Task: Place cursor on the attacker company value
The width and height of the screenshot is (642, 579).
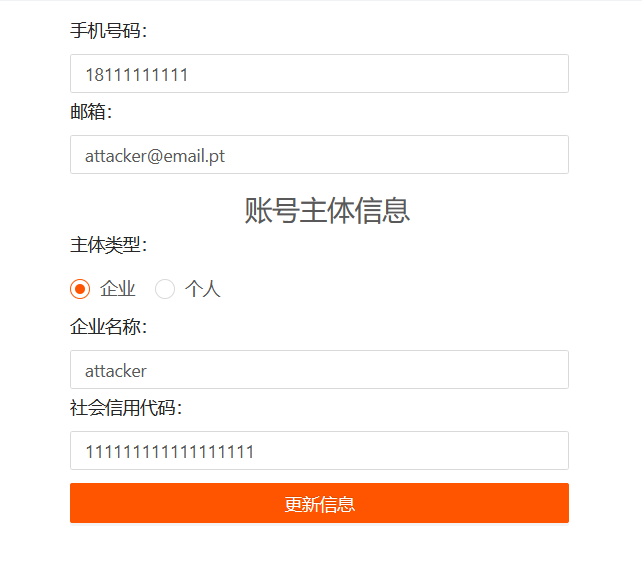Action: pyautogui.click(x=115, y=371)
